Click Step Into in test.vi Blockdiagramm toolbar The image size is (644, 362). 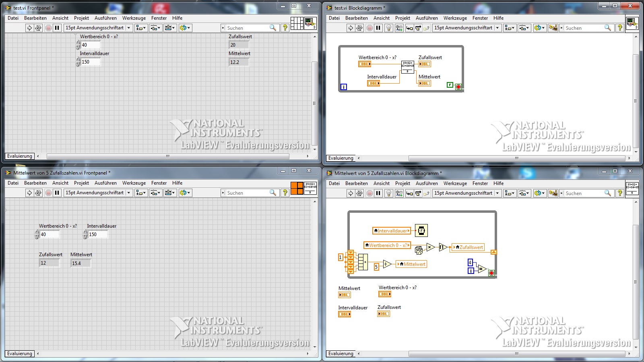pyautogui.click(x=409, y=28)
